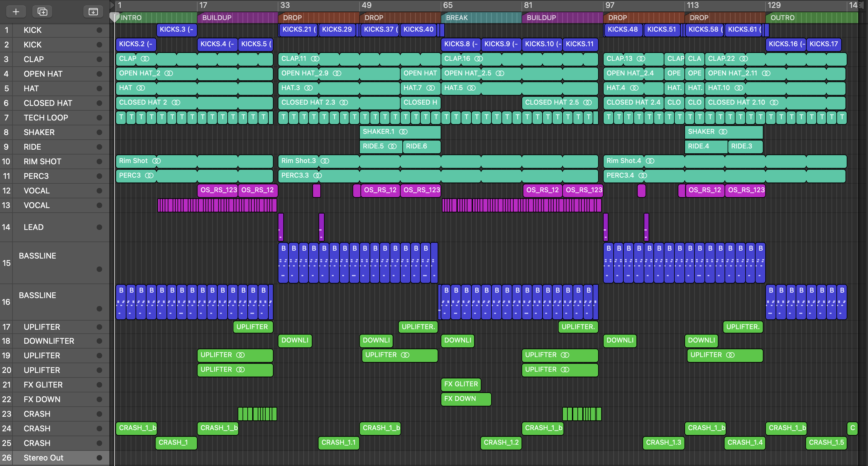Click the loop icon on SHAKER.1 region
Image resolution: width=868 pixels, height=466 pixels.
[403, 132]
